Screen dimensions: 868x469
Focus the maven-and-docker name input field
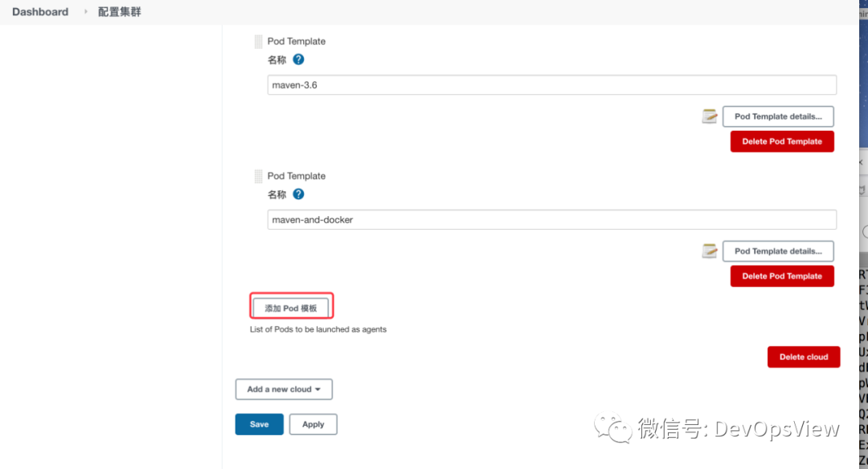click(552, 219)
